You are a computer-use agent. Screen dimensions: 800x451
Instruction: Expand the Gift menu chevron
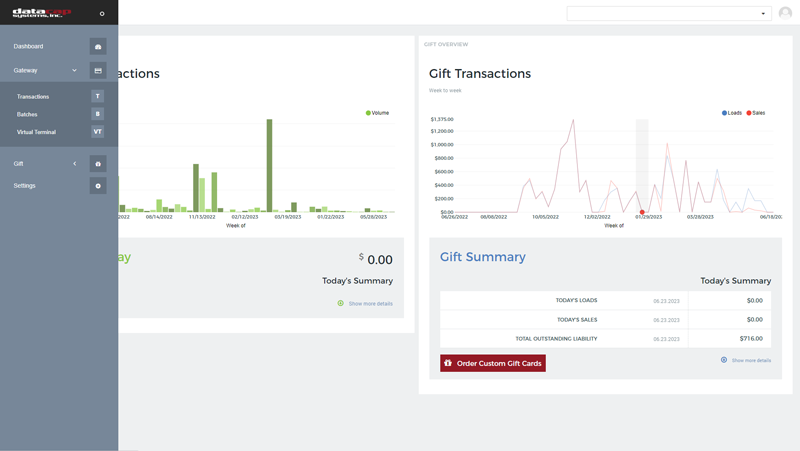point(74,164)
